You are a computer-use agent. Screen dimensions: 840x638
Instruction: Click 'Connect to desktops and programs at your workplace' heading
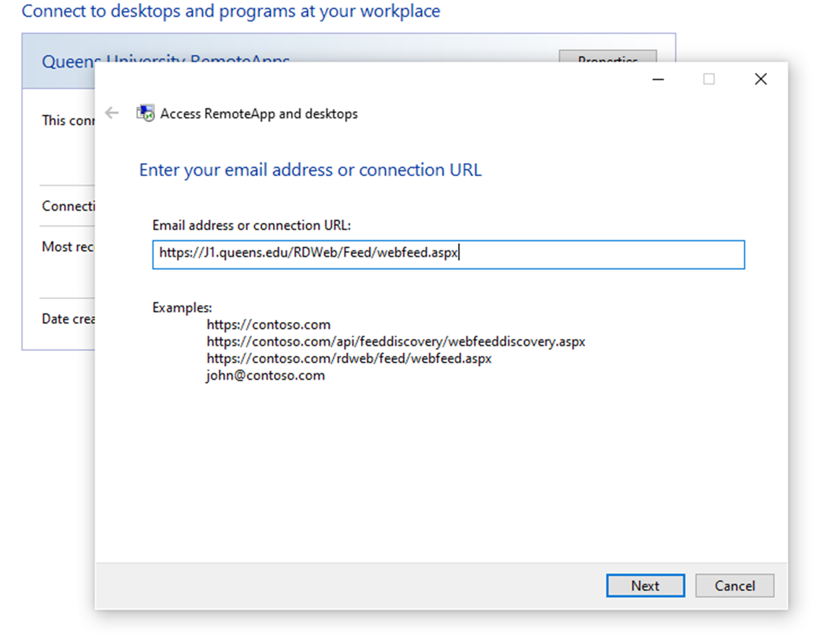pyautogui.click(x=231, y=11)
